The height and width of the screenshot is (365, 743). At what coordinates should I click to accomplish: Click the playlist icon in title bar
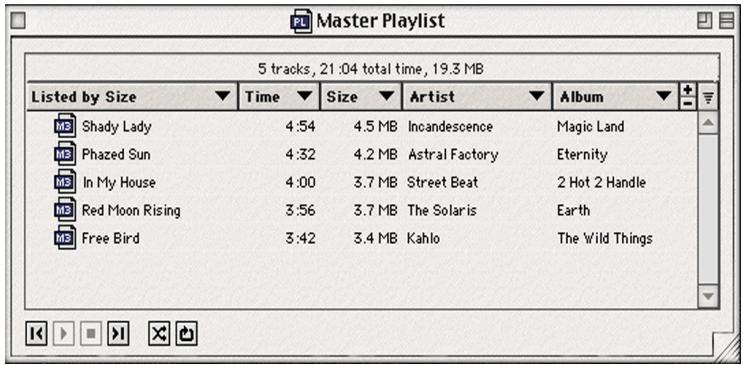pos(301,21)
